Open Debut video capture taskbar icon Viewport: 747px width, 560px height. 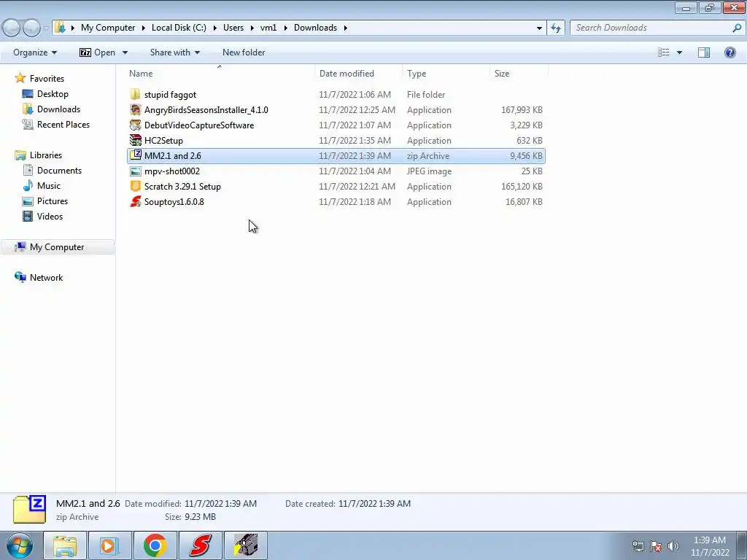tap(246, 545)
